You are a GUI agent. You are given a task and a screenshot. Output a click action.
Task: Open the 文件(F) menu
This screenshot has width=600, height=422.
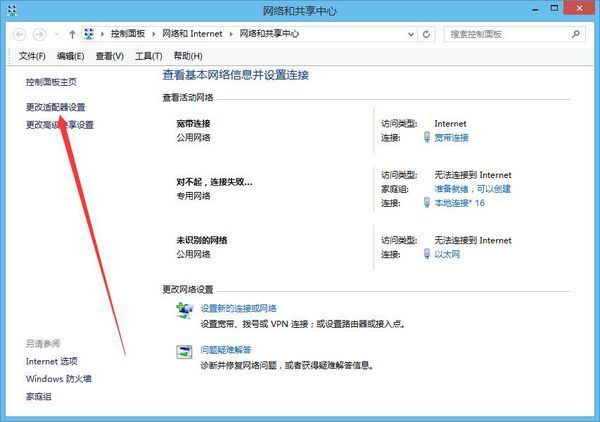(32, 56)
